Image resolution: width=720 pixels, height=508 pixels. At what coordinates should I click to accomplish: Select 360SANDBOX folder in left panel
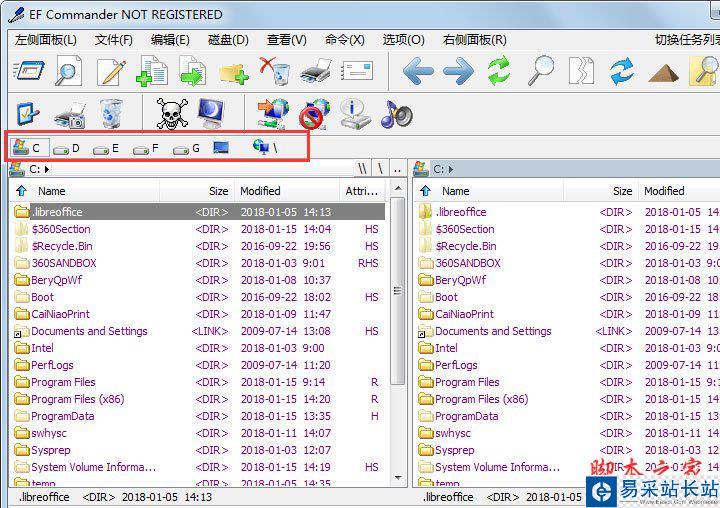(x=198, y=263)
